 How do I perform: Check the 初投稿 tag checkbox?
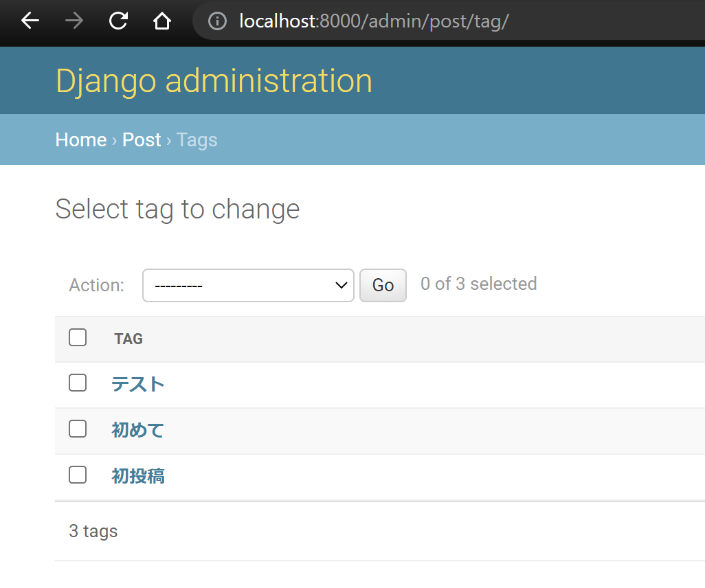[78, 475]
